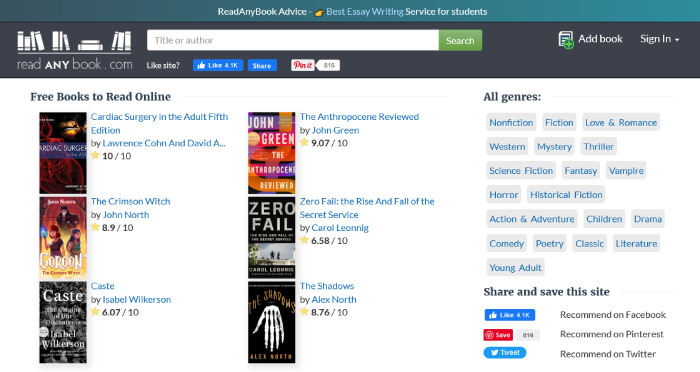Image resolution: width=700 pixels, height=372 pixels.
Task: Click author Lawrence Cohn And David A...
Action: (164, 143)
